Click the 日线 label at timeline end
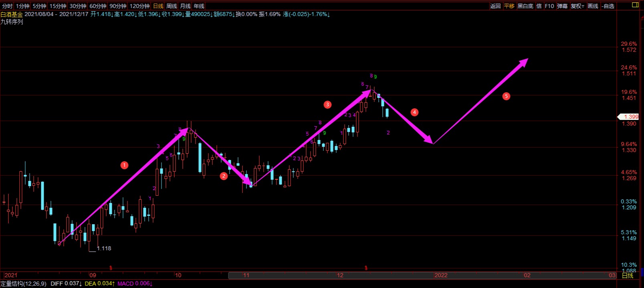 click(x=628, y=275)
